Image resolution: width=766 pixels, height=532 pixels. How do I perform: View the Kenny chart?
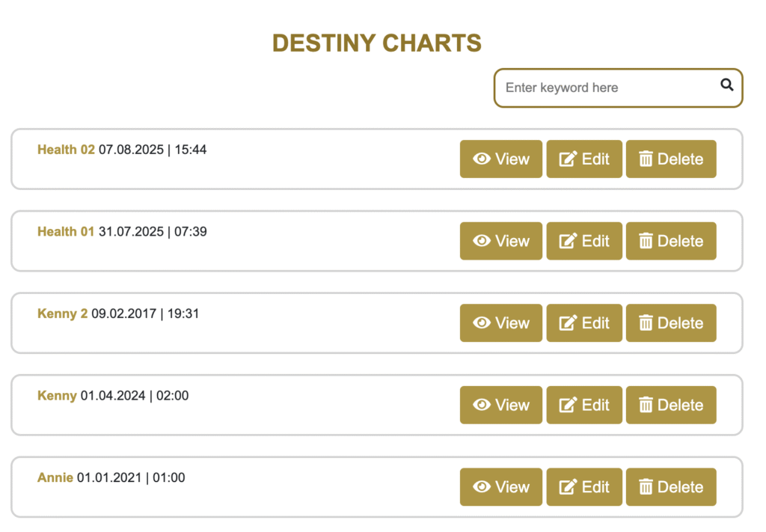tap(500, 405)
